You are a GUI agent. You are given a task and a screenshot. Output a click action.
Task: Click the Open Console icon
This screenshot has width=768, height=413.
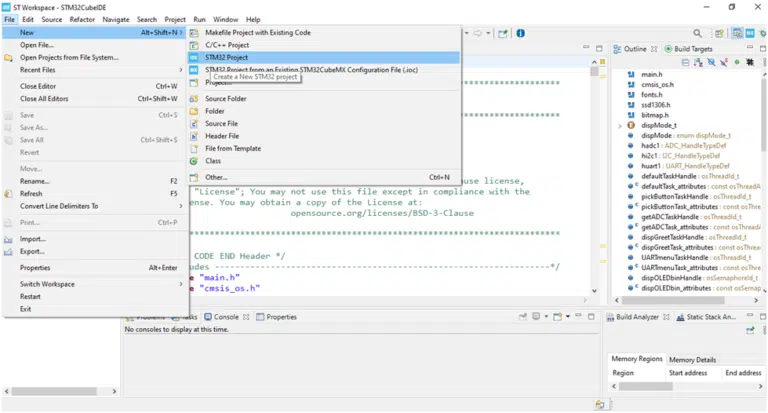pos(557,316)
